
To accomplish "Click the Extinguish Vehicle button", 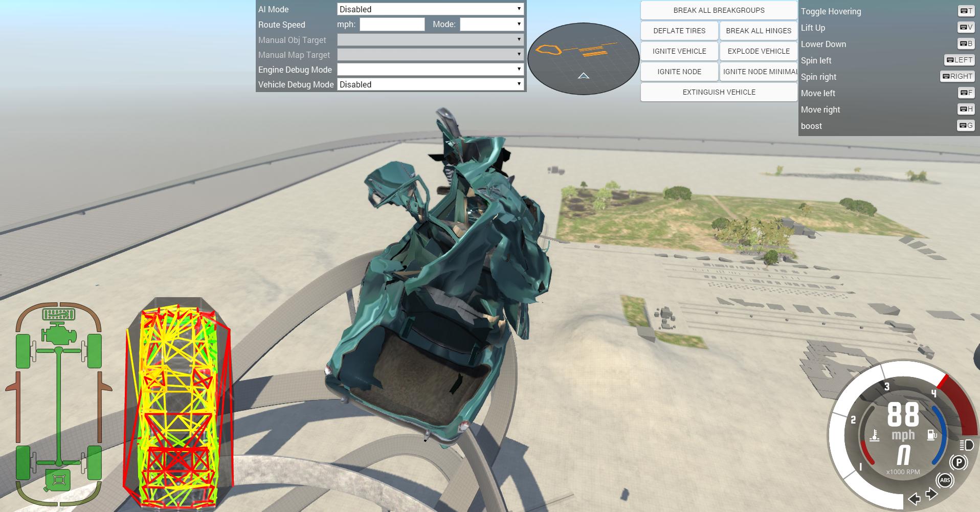I will point(719,92).
